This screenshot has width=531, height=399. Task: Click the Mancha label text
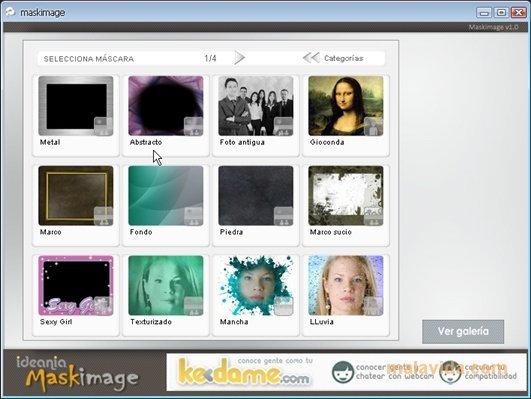(234, 322)
